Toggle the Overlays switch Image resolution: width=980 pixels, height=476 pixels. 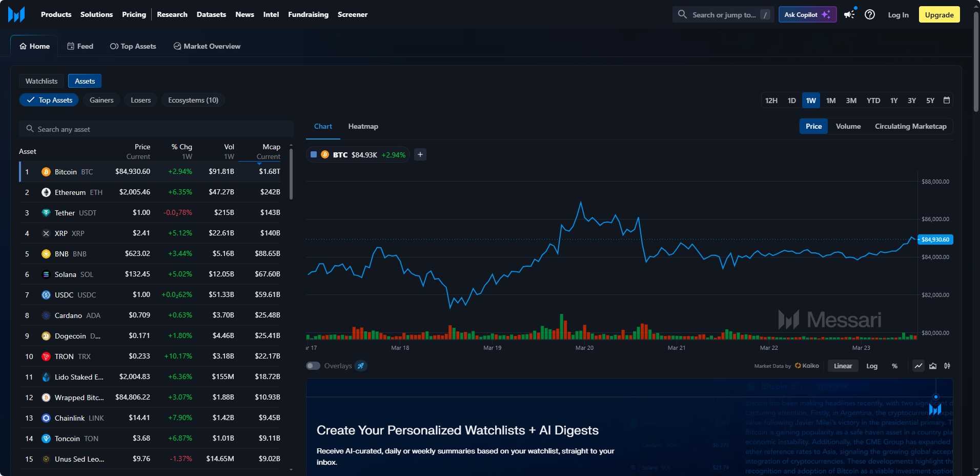click(x=313, y=366)
